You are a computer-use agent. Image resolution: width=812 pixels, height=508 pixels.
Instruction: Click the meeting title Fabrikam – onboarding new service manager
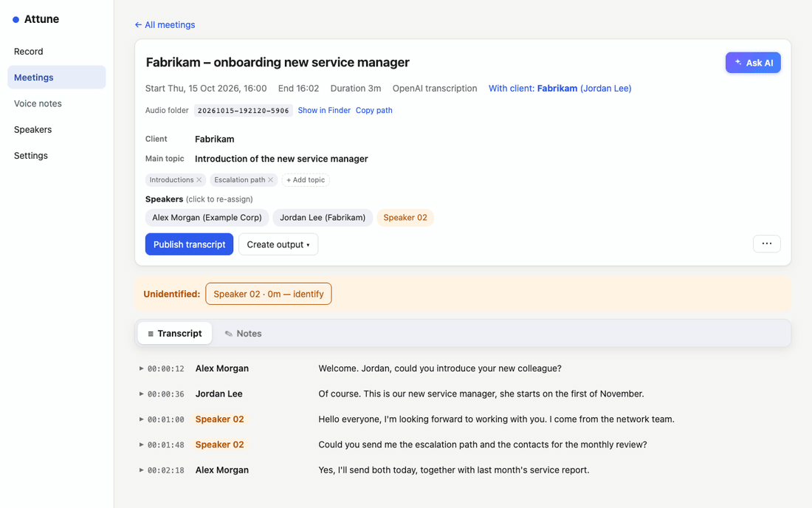coord(278,62)
